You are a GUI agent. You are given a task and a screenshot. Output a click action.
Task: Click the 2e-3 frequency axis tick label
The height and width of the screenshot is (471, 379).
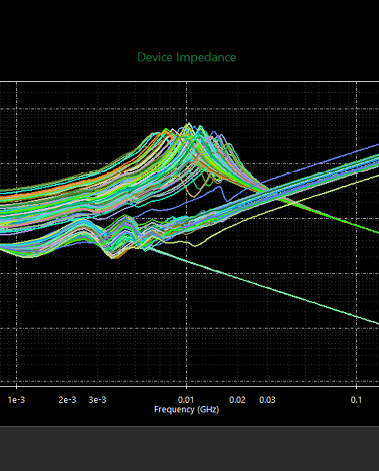pyautogui.click(x=67, y=400)
